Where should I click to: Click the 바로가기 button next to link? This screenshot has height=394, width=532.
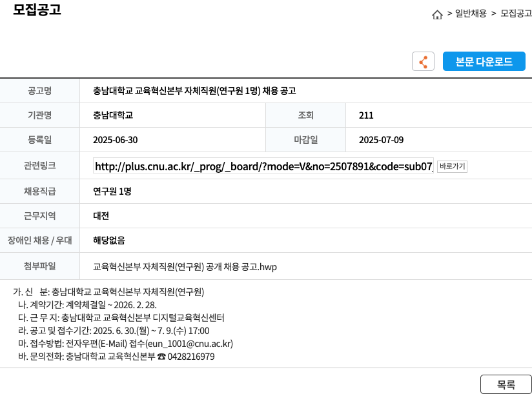(x=452, y=166)
